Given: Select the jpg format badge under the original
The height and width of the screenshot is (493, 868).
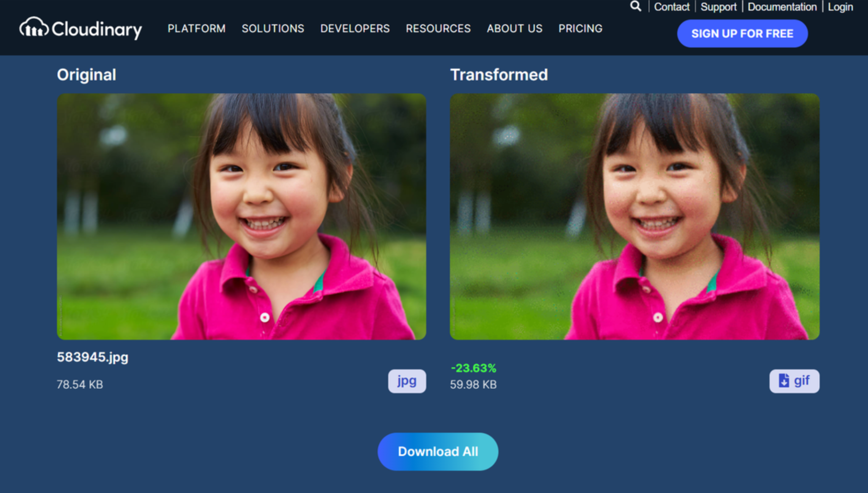Looking at the screenshot, I should [406, 381].
